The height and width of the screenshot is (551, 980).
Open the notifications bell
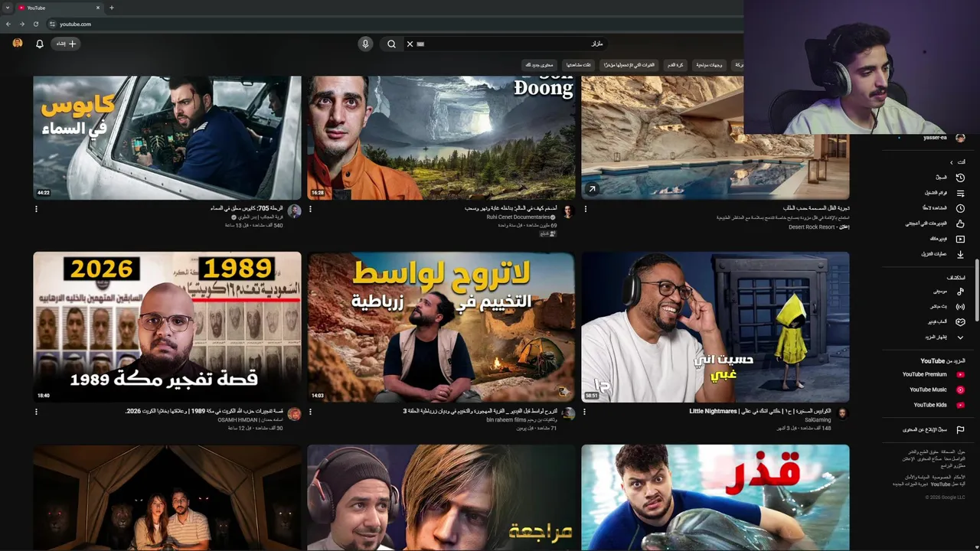[x=40, y=44]
